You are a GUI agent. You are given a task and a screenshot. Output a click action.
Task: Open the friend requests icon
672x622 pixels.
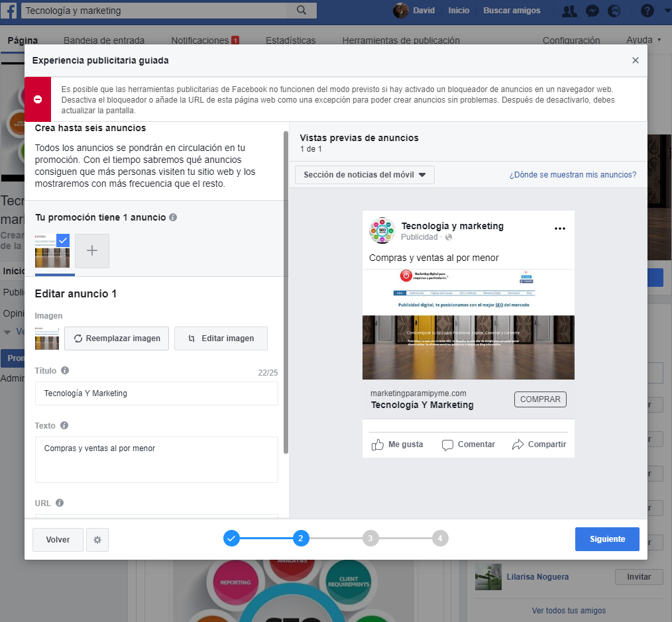point(569,11)
